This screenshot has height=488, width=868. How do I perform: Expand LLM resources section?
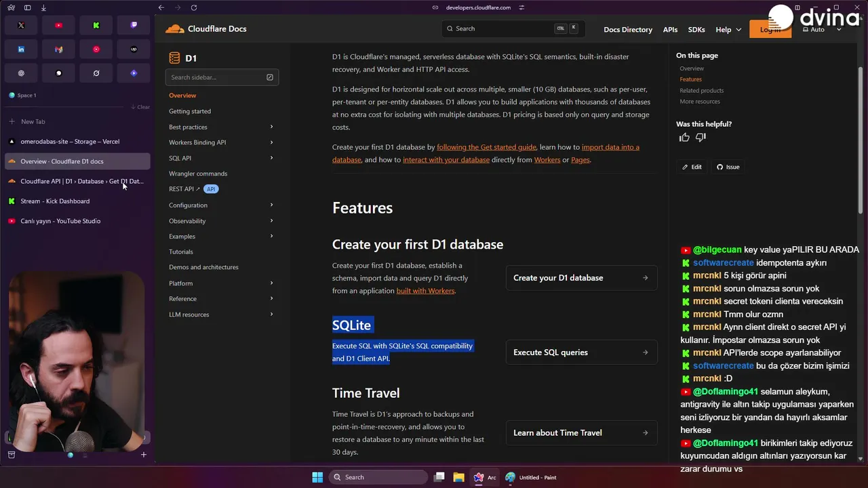point(271,314)
